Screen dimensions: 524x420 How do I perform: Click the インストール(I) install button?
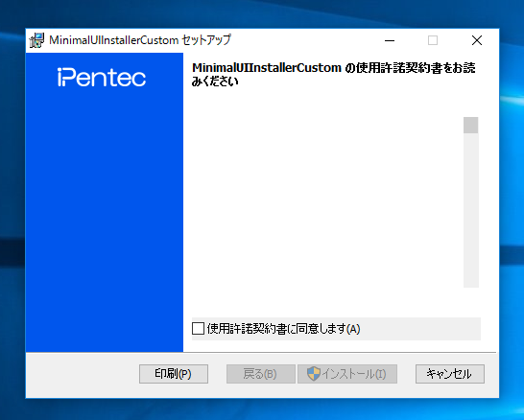[x=347, y=374]
